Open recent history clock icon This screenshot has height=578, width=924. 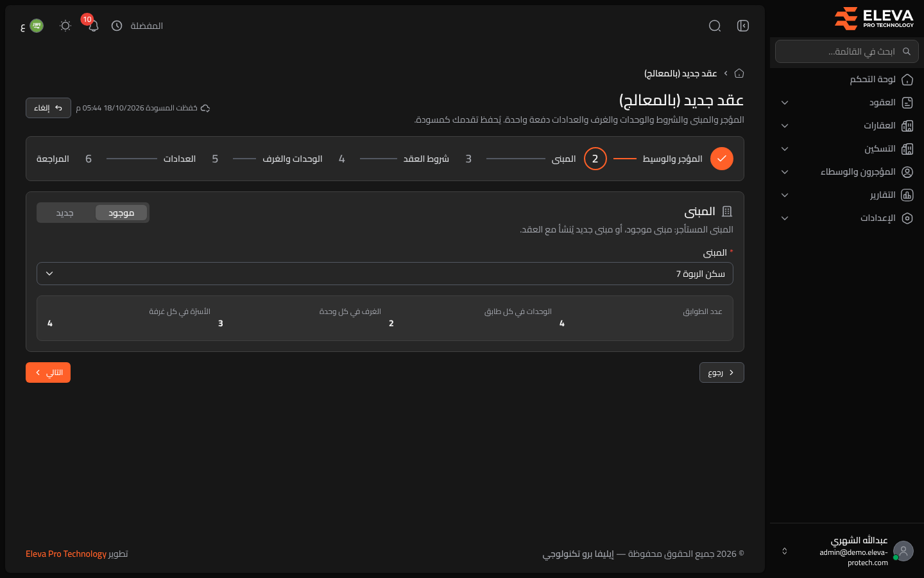click(x=117, y=26)
